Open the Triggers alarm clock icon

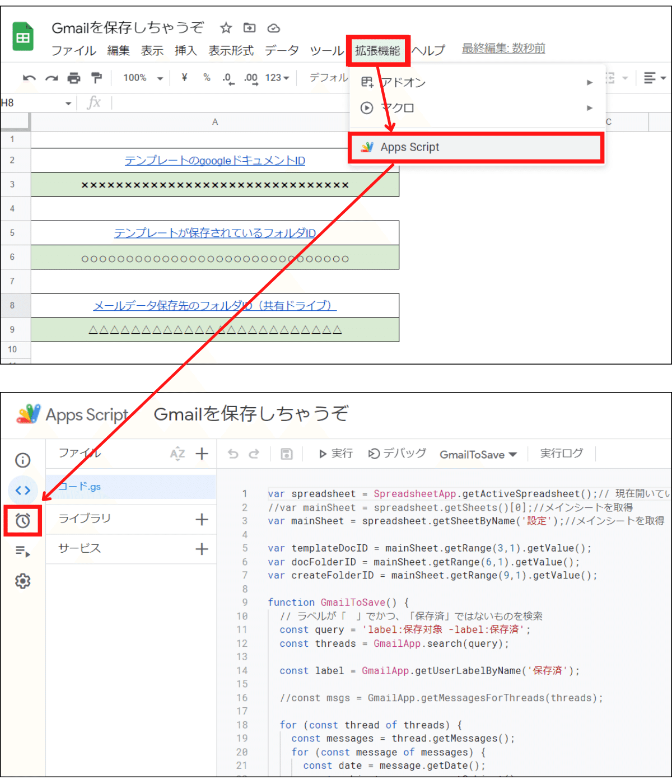[x=22, y=521]
